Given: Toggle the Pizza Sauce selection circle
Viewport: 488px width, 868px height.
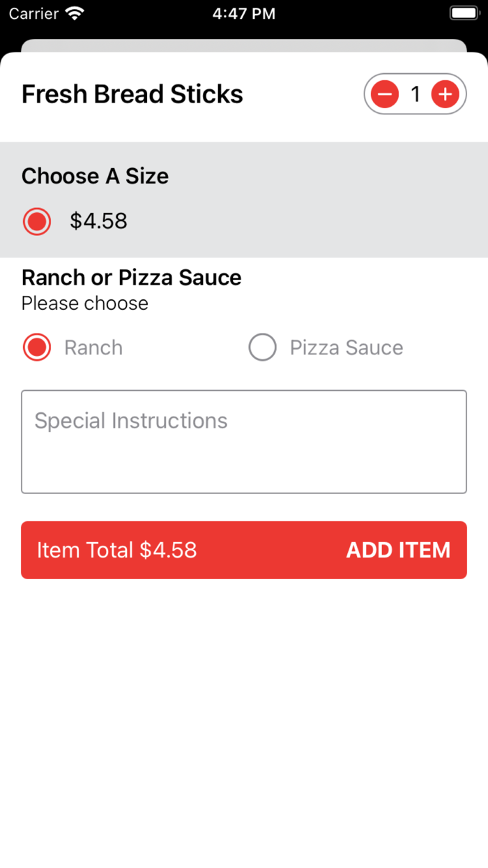Looking at the screenshot, I should pyautogui.click(x=263, y=347).
